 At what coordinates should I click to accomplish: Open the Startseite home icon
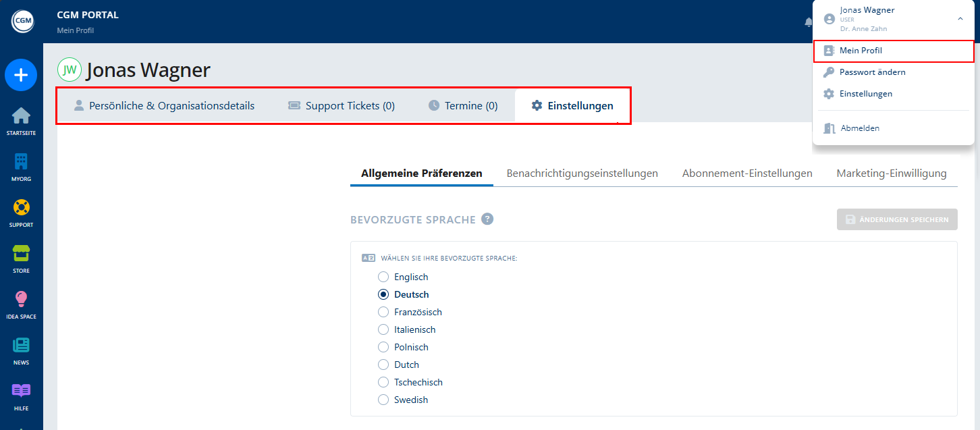coord(21,119)
